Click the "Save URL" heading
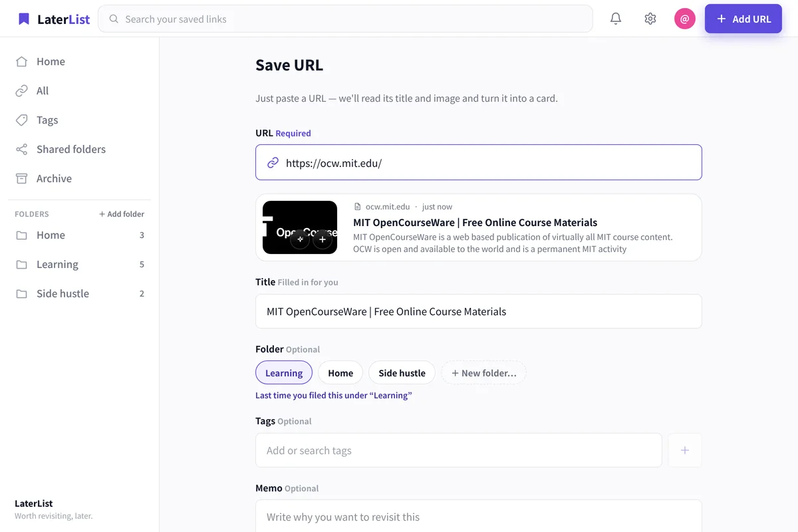This screenshot has width=798, height=532. pos(289,65)
